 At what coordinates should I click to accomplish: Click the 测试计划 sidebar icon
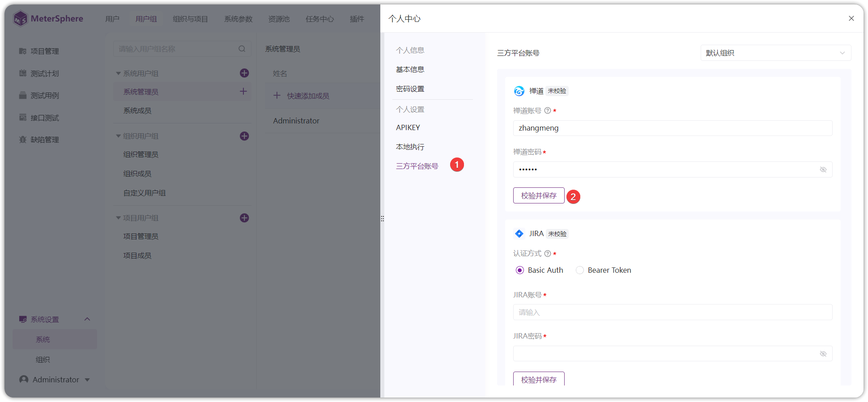(23, 73)
